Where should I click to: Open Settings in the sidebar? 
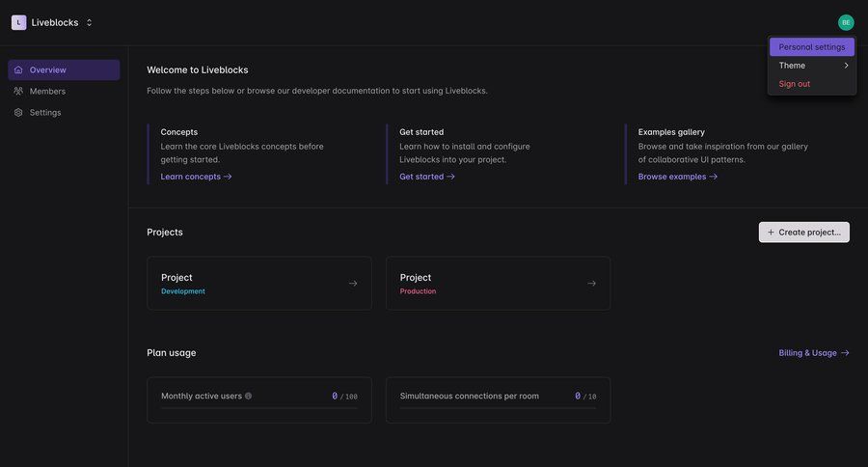64,113
